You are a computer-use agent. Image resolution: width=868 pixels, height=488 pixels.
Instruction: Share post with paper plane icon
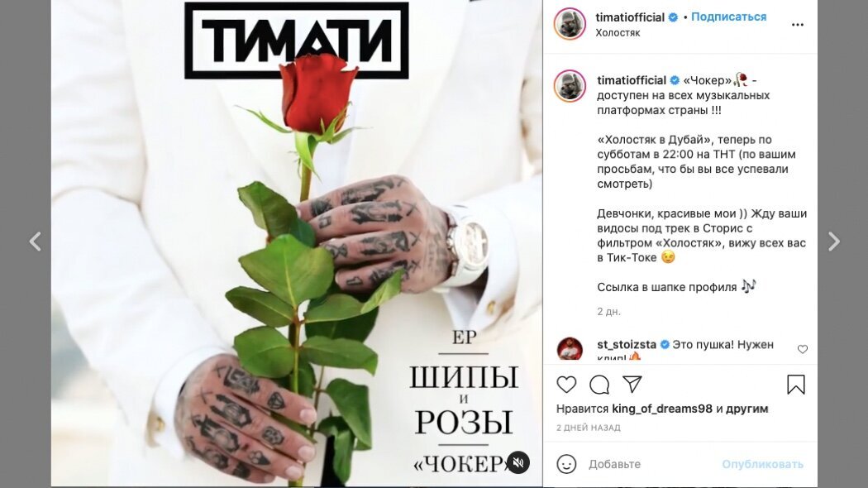click(632, 384)
